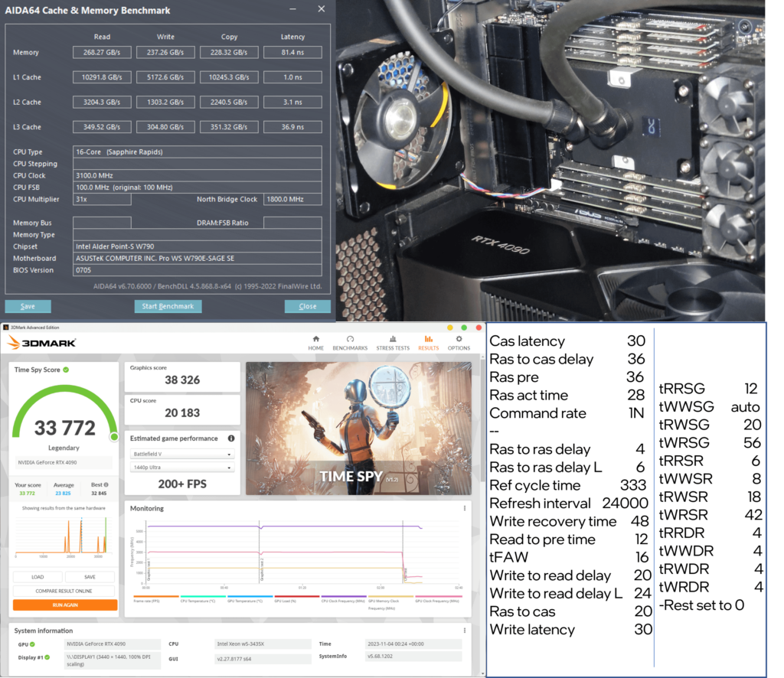784x678 pixels.
Task: Click the CPU FSB 100.0 MHz field
Action: click(x=197, y=187)
